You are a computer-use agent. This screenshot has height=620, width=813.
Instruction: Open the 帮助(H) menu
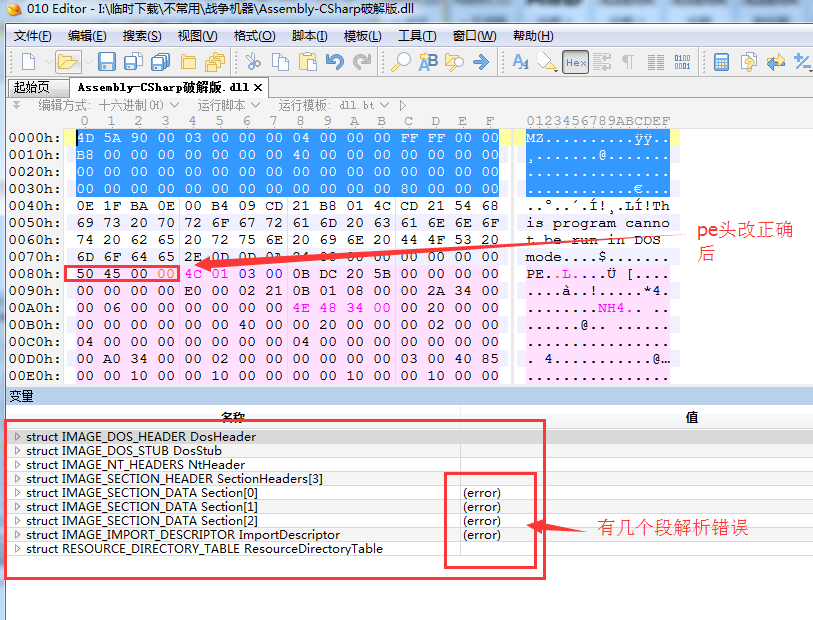point(533,36)
